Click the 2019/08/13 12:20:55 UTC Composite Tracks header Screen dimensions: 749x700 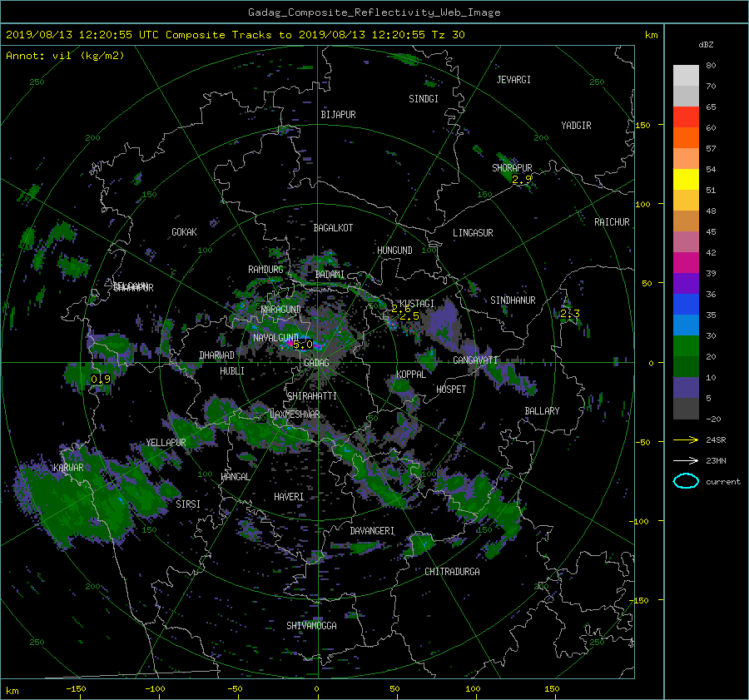click(x=235, y=35)
